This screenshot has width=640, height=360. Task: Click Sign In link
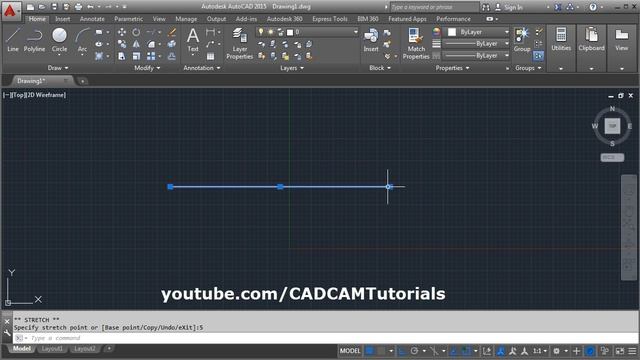click(x=513, y=7)
